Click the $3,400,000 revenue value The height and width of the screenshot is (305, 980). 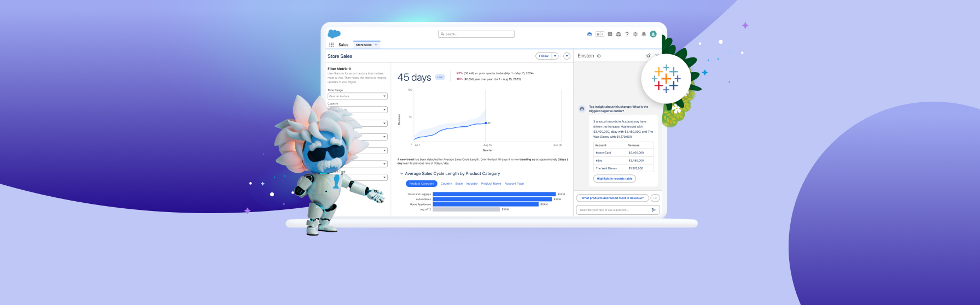coord(636,152)
